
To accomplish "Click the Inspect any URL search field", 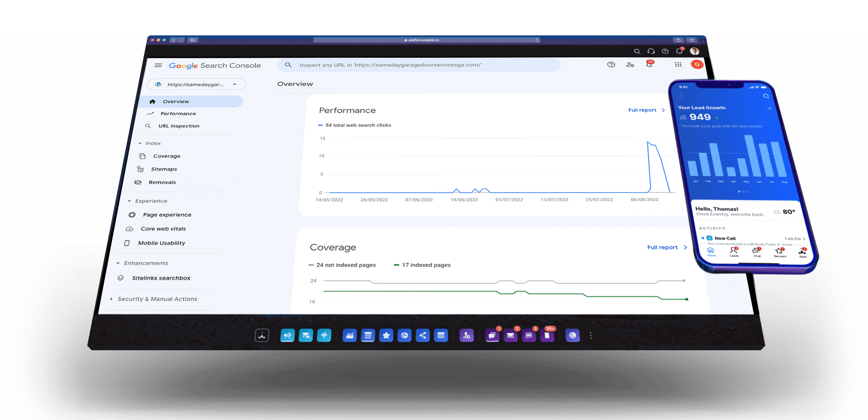I will coord(418,65).
